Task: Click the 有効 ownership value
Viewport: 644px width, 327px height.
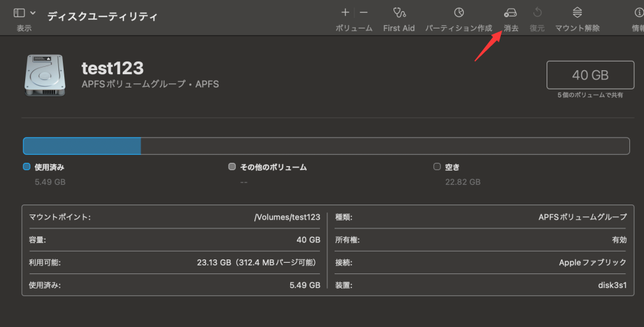Action: tap(619, 240)
